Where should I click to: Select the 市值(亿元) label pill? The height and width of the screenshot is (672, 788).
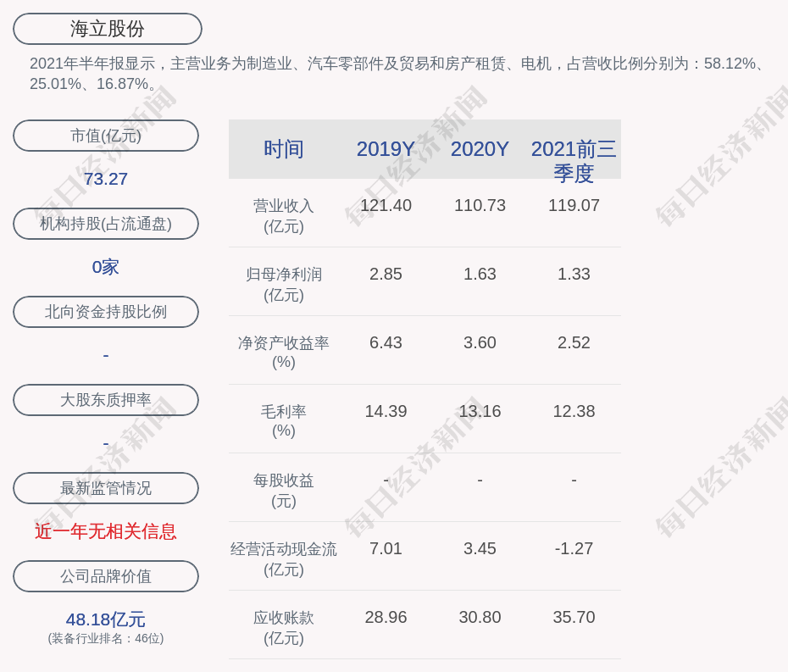pyautogui.click(x=106, y=136)
